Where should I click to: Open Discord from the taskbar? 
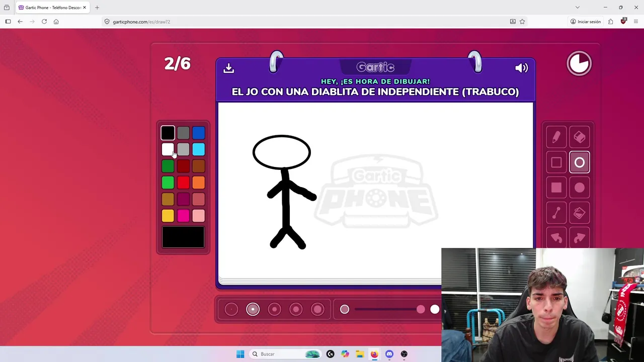pyautogui.click(x=389, y=354)
